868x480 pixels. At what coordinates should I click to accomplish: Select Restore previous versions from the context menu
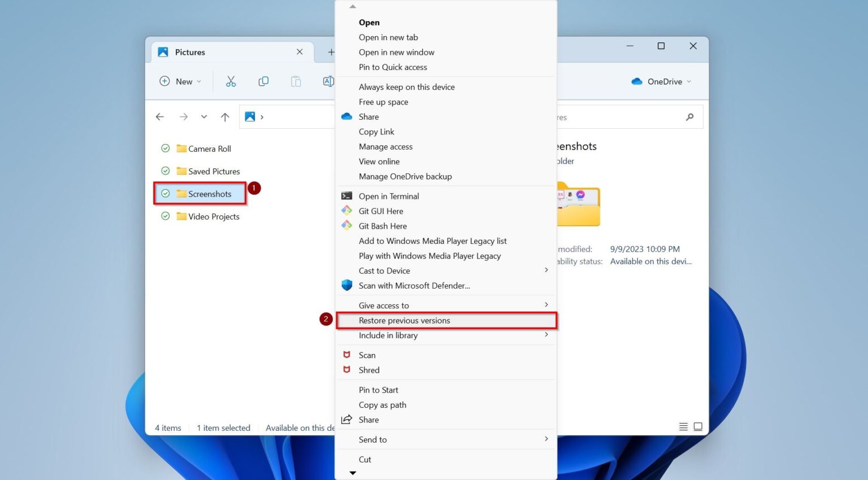click(x=405, y=320)
